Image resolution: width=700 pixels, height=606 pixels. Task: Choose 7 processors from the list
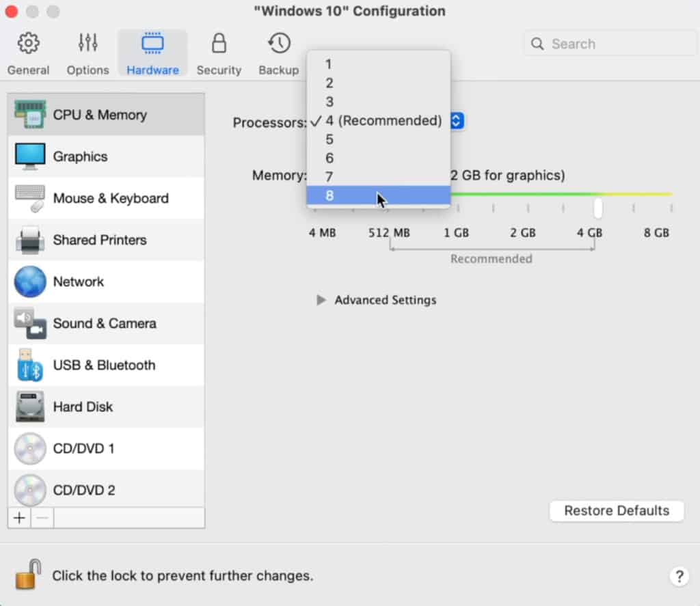(379, 177)
